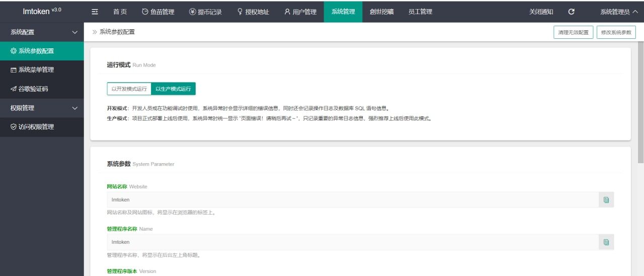The width and height of the screenshot is (644, 276).
Task: Click 关闭通知 in the top bar
Action: [x=541, y=12]
